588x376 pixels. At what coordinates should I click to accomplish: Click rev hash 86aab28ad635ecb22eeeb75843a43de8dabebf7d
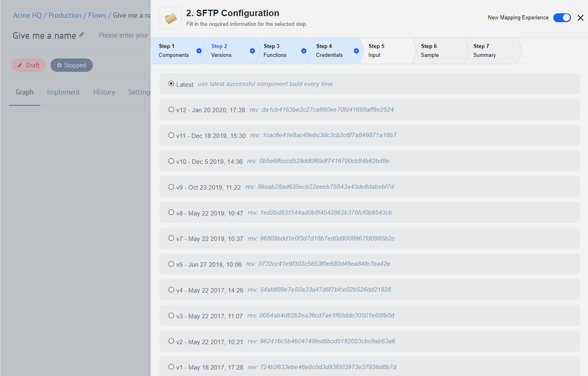325,186
